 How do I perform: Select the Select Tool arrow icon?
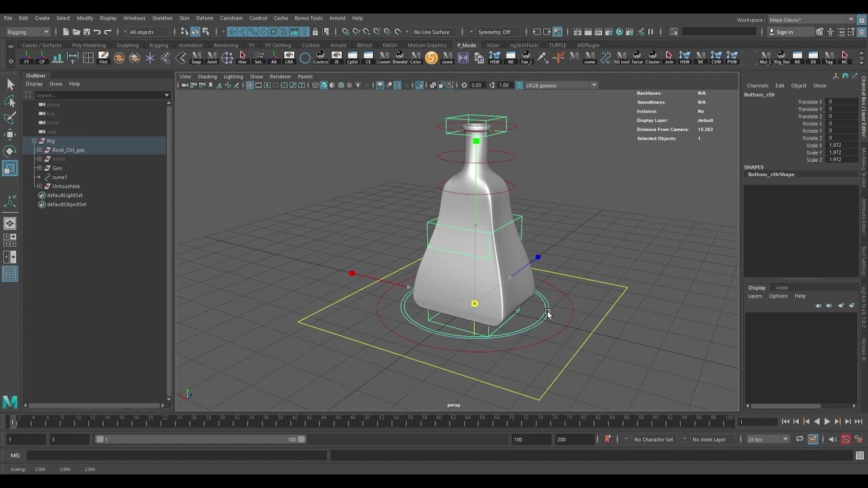tap(11, 84)
